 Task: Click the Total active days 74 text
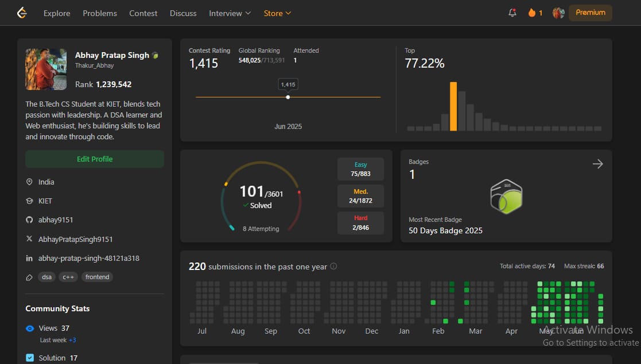tap(527, 266)
